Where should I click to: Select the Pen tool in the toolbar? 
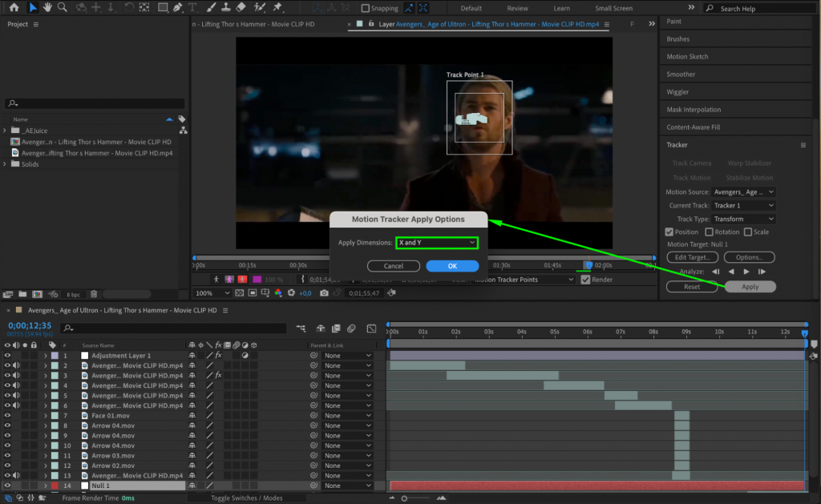click(x=176, y=8)
